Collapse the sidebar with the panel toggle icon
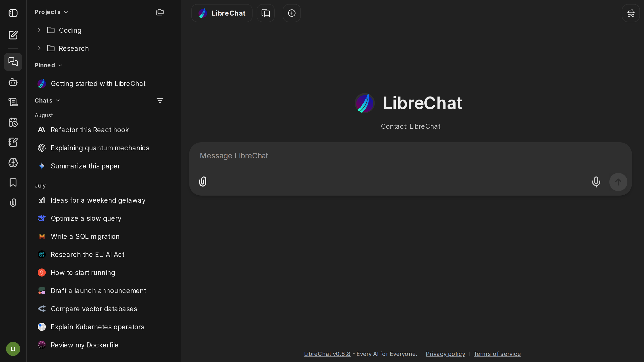 13,13
